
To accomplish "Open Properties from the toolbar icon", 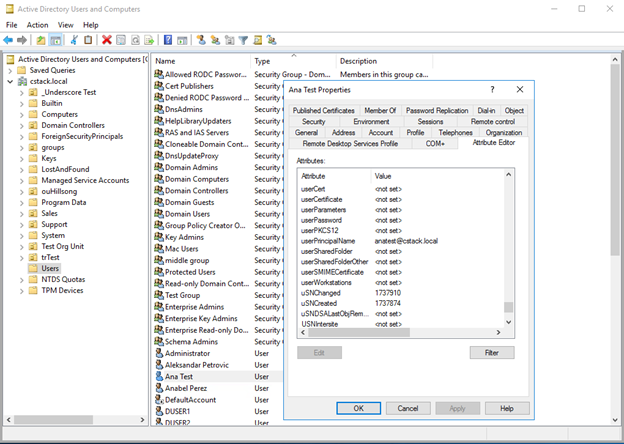I will pyautogui.click(x=121, y=40).
